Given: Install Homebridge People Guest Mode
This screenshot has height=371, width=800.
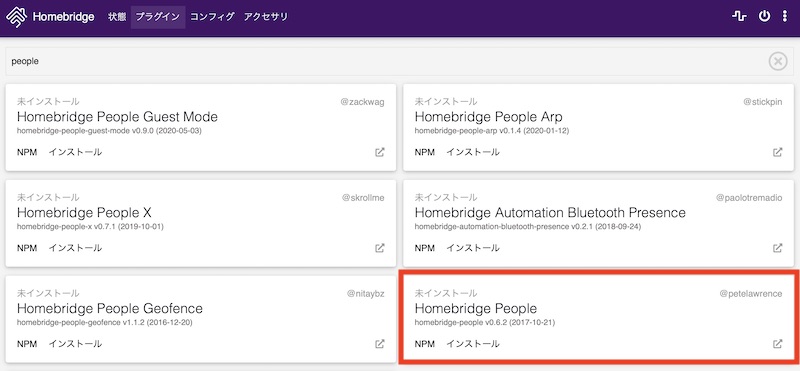Looking at the screenshot, I should [75, 152].
